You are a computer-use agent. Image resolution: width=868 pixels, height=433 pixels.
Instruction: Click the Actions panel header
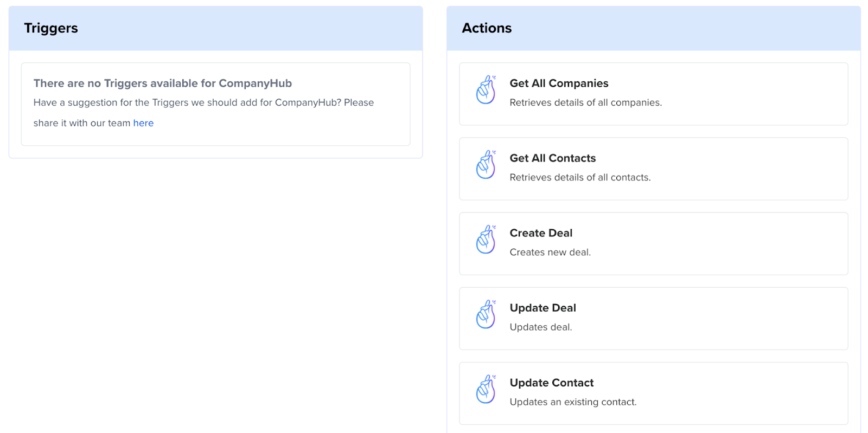(487, 28)
